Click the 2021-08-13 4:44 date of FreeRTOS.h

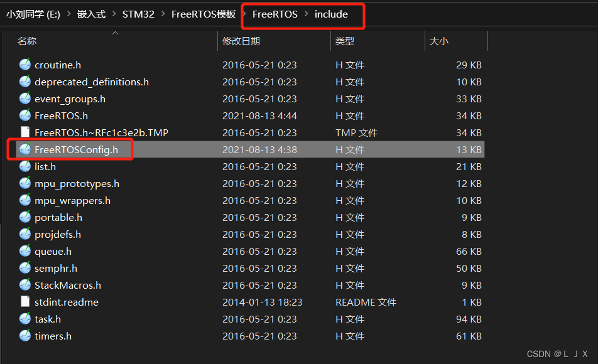point(259,115)
